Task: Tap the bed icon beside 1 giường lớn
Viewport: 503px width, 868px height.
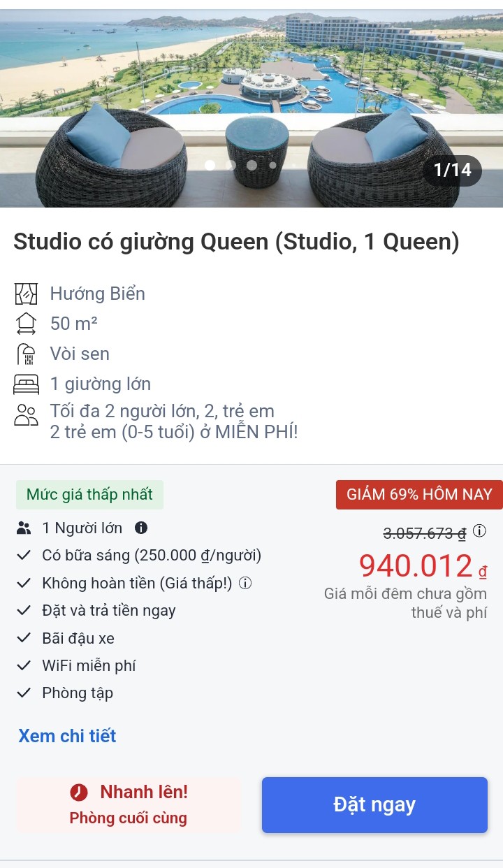Action: [x=26, y=384]
